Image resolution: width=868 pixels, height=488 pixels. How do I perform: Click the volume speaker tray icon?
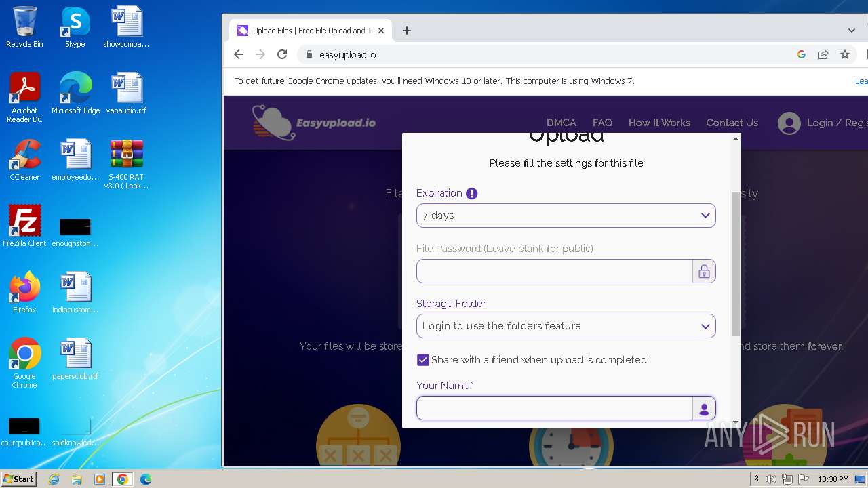[x=771, y=479]
